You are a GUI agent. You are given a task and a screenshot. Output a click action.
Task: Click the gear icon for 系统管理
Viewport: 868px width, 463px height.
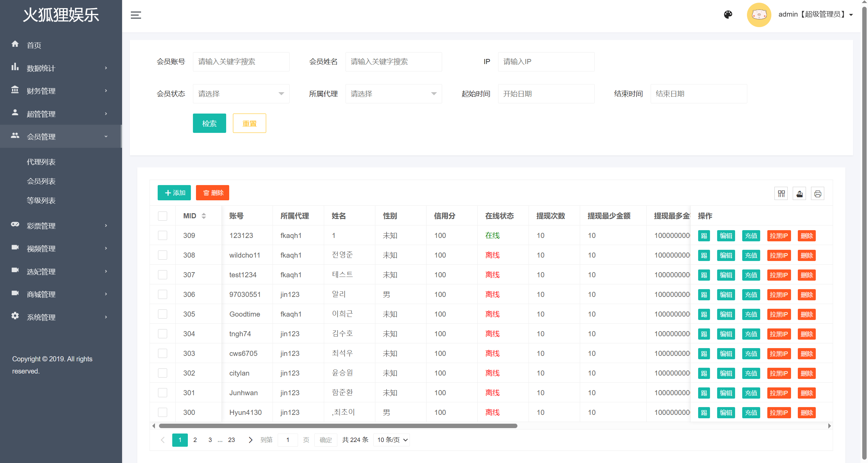click(x=15, y=316)
